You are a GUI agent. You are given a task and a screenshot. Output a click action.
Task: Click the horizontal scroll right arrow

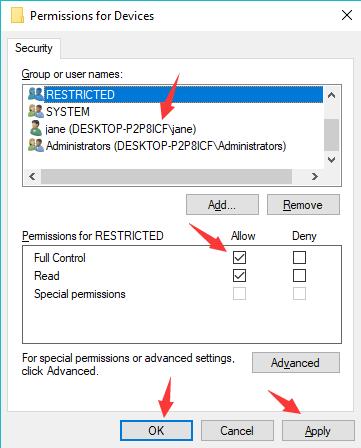point(315,176)
